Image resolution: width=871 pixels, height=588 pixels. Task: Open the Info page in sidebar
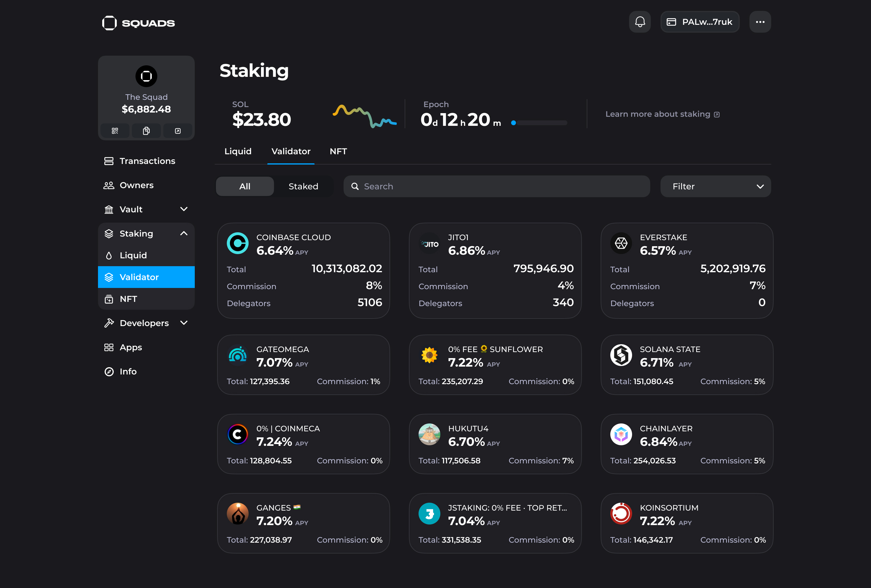click(128, 371)
